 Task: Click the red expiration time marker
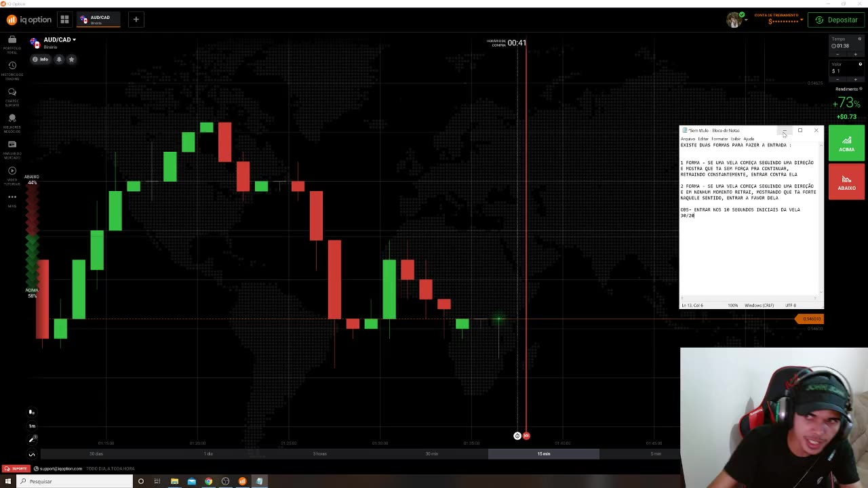(x=526, y=436)
